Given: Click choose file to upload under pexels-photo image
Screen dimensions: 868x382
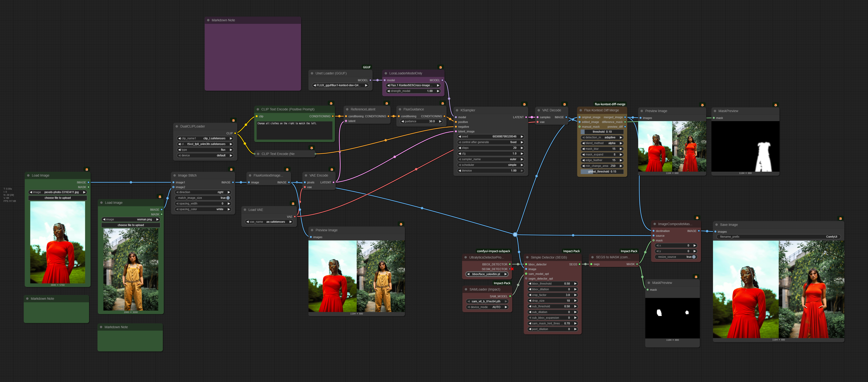Looking at the screenshot, I should [58, 198].
